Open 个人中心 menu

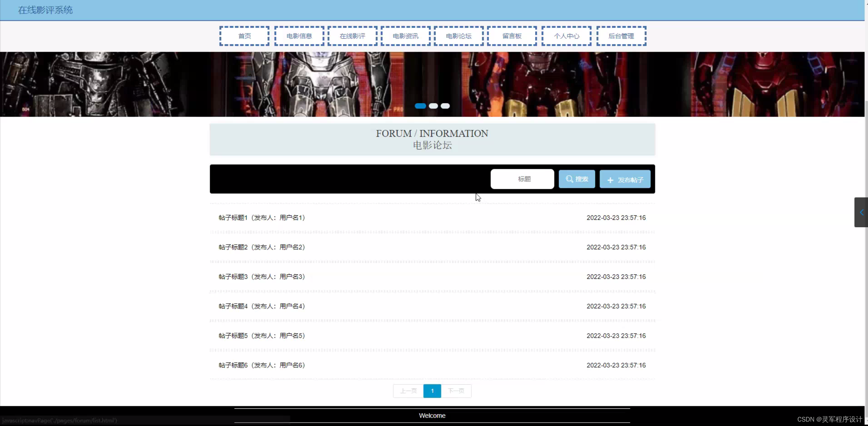[566, 36]
